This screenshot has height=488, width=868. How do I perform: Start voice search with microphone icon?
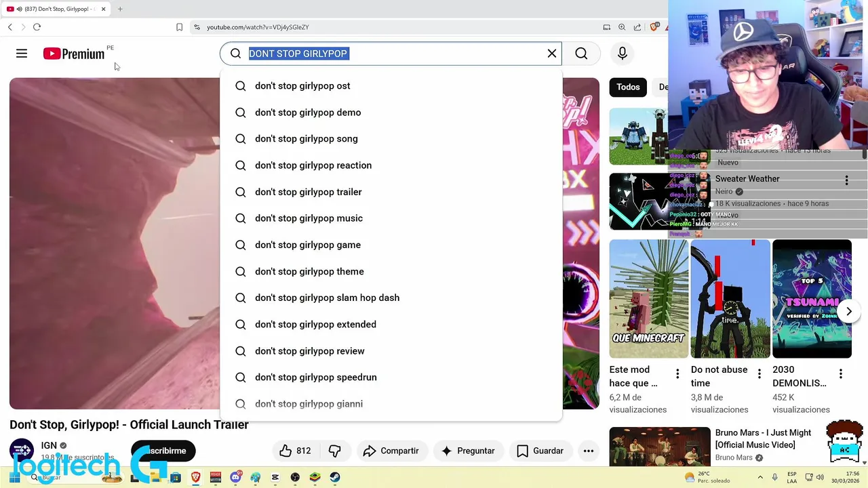click(x=623, y=54)
